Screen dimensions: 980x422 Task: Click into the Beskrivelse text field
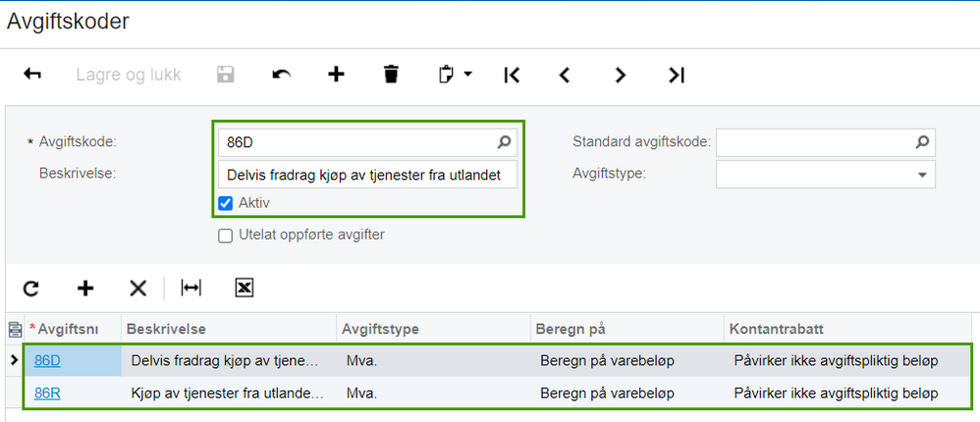point(366,175)
